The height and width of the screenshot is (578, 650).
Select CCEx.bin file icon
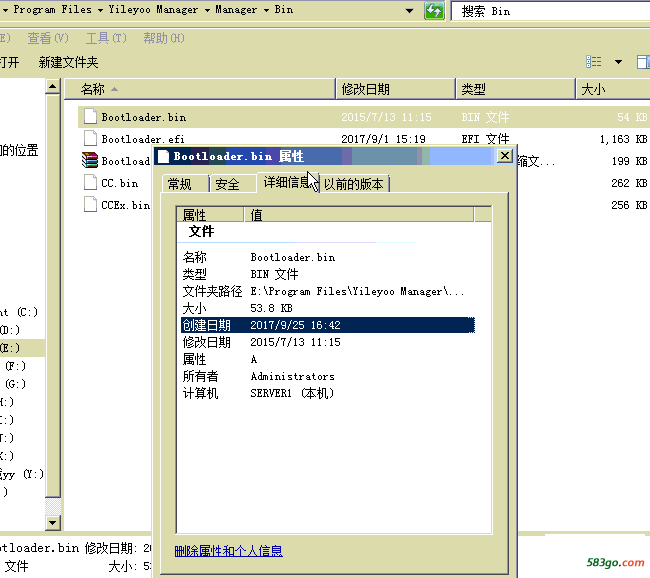pyautogui.click(x=90, y=204)
